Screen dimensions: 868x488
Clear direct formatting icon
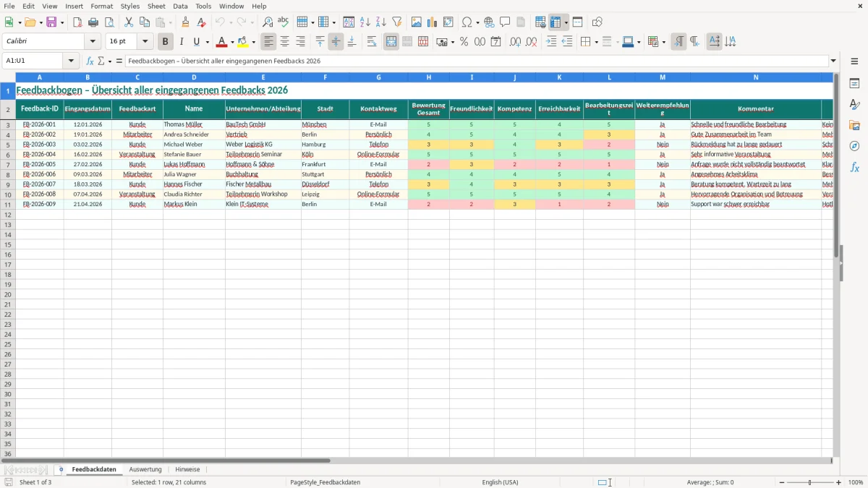coord(202,22)
